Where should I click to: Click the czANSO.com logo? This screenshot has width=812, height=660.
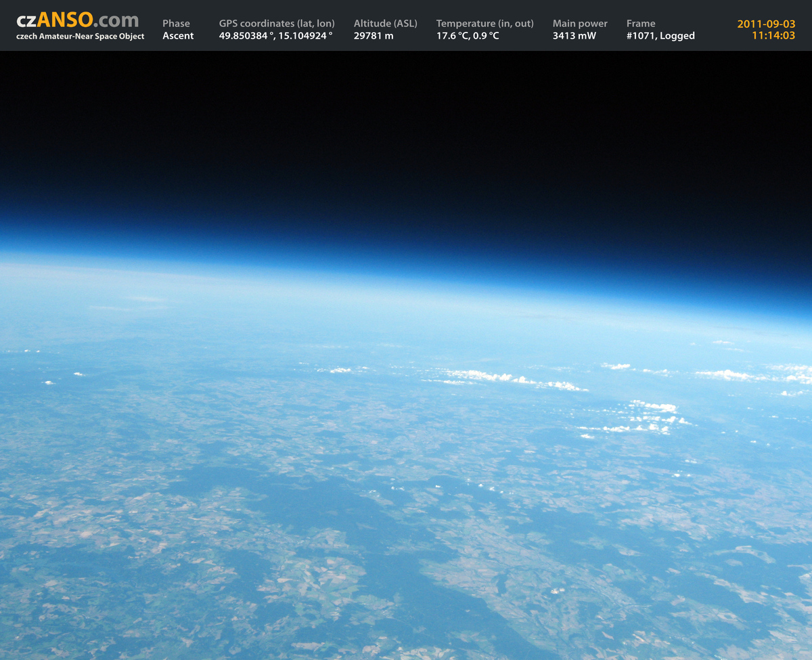78,20
